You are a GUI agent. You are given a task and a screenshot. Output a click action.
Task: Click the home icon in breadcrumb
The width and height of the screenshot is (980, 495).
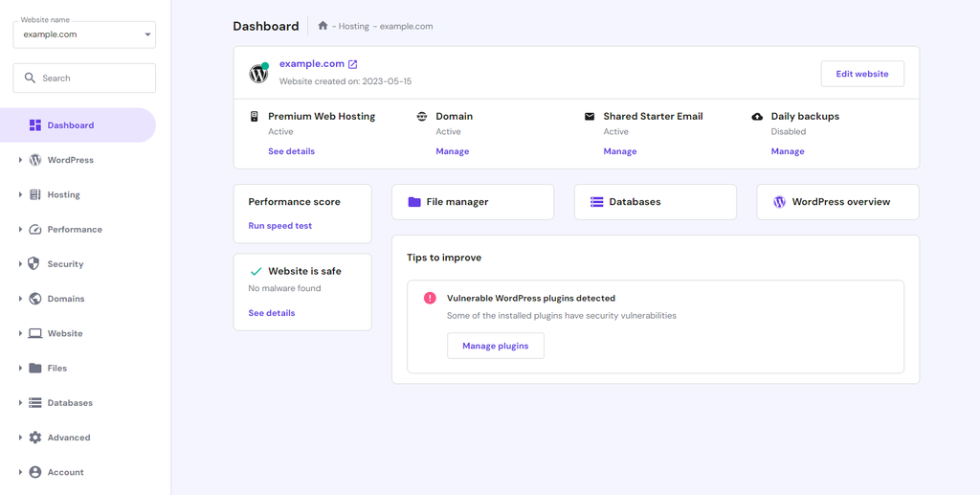point(323,26)
